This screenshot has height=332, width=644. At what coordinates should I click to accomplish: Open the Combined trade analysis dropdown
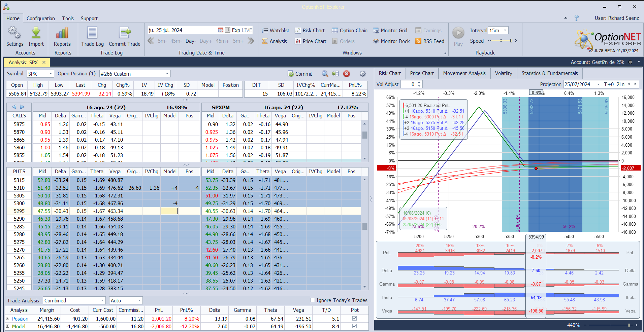tap(102, 300)
